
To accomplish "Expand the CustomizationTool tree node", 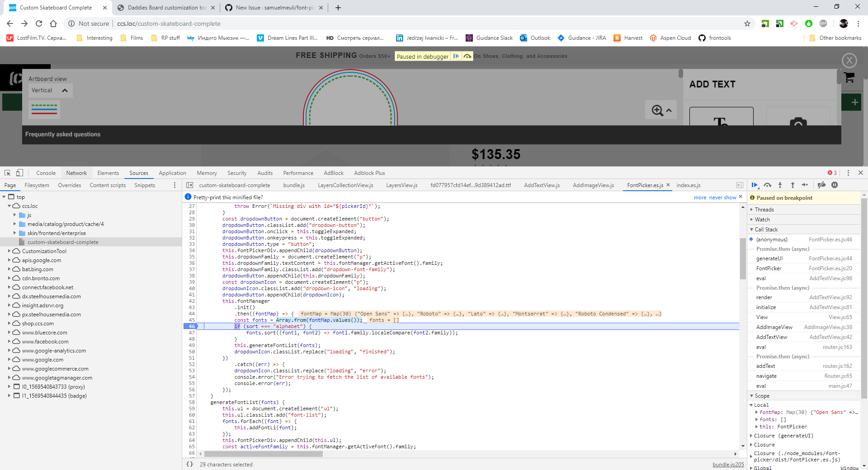I will pyautogui.click(x=9, y=251).
